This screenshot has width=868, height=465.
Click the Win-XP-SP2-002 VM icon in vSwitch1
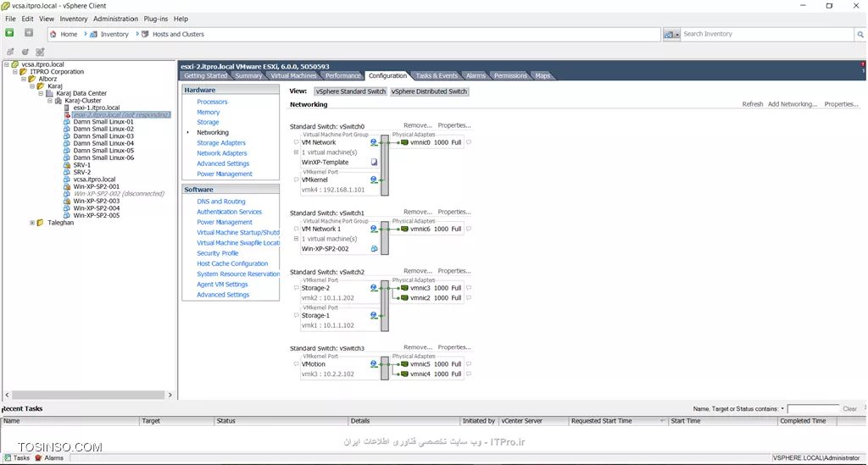(x=374, y=249)
